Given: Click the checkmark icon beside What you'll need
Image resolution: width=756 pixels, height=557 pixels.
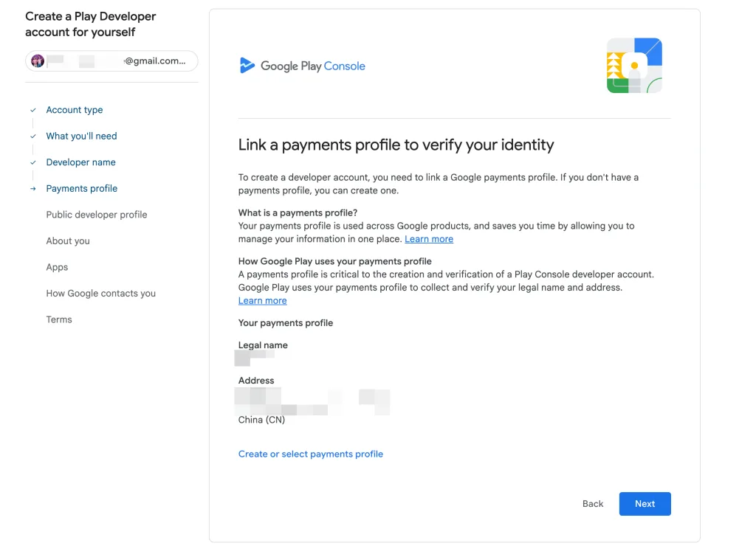Looking at the screenshot, I should click(x=33, y=136).
